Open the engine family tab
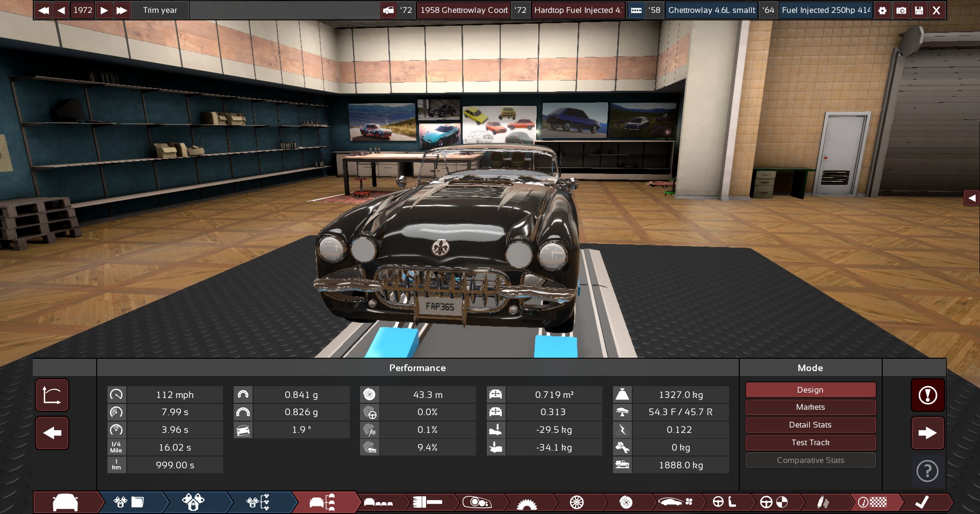Screen dimensions: 980x514 [129, 503]
